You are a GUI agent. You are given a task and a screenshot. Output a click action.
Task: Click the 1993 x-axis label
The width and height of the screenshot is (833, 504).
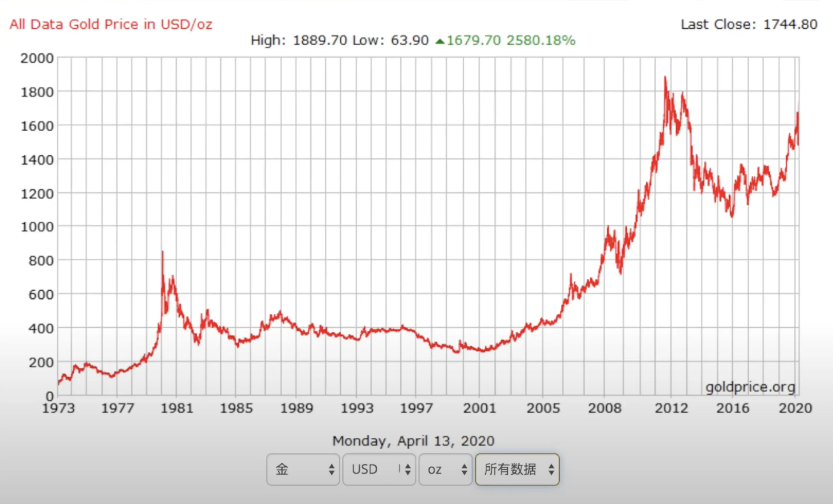(357, 409)
